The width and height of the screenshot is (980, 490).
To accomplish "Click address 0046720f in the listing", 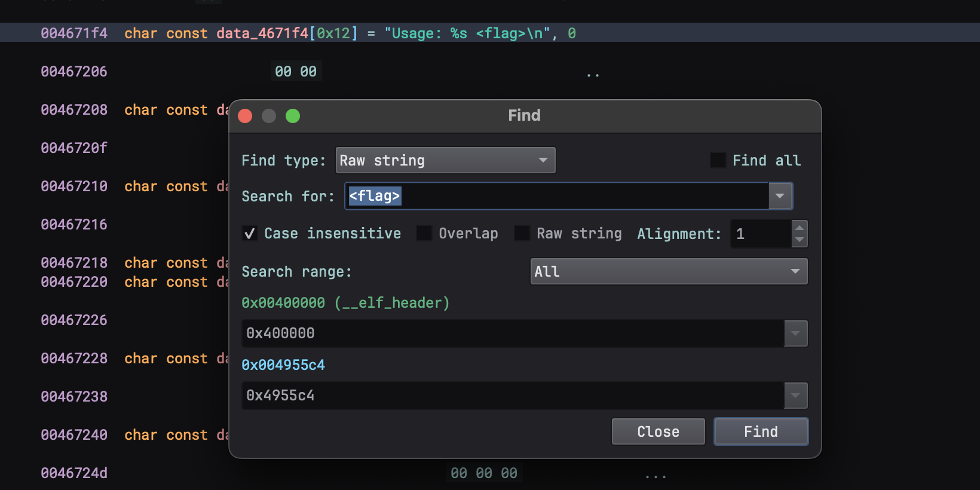I will coord(74,148).
